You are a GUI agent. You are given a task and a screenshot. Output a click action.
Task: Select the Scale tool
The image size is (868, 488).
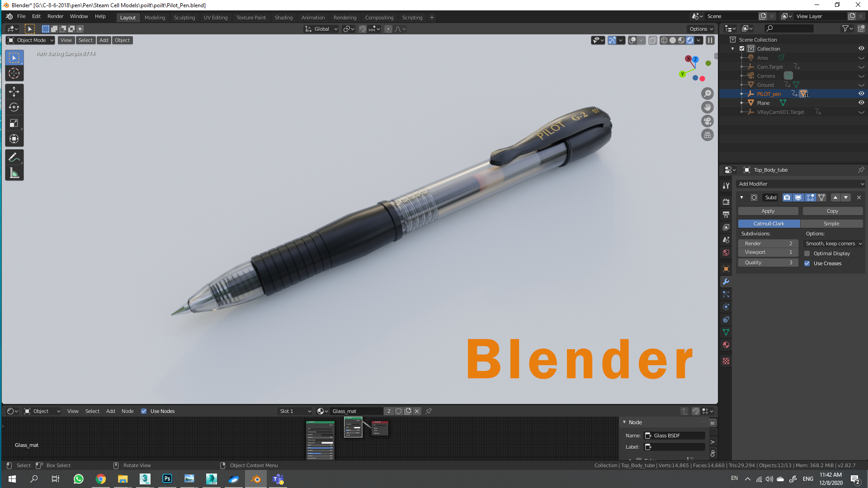[14, 123]
